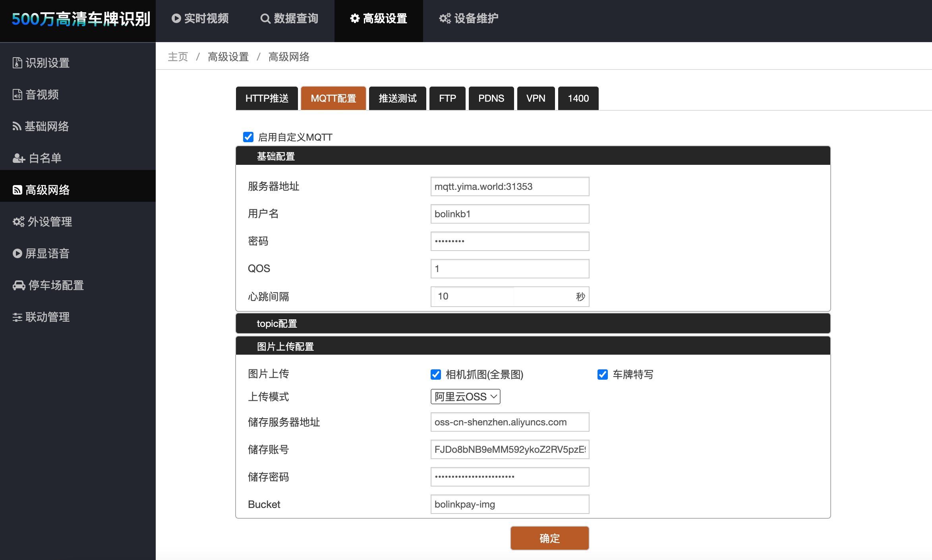
Task: Focus the 储存服务器地址 input field
Action: click(510, 422)
